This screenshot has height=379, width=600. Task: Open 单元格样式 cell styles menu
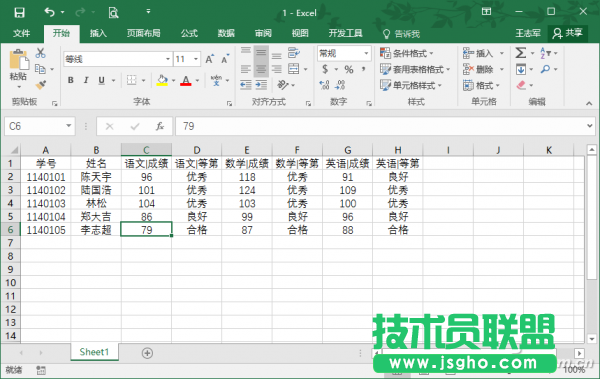pyautogui.click(x=411, y=85)
